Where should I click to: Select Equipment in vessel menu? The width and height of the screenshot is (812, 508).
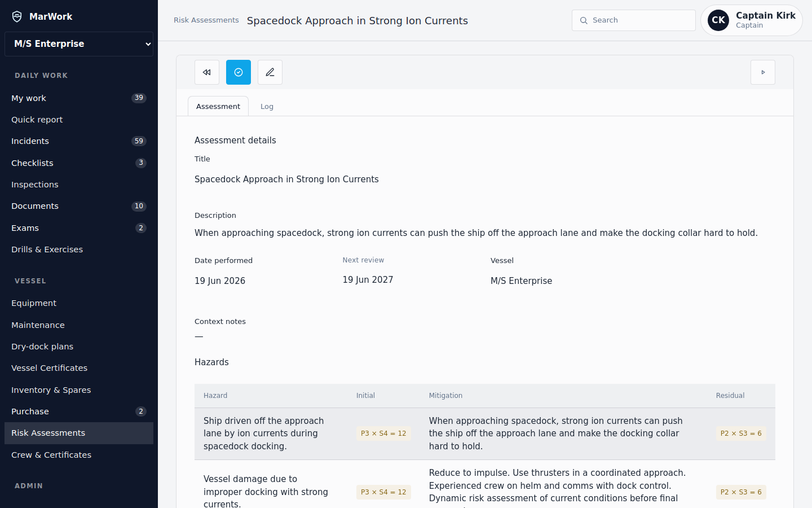click(79, 303)
